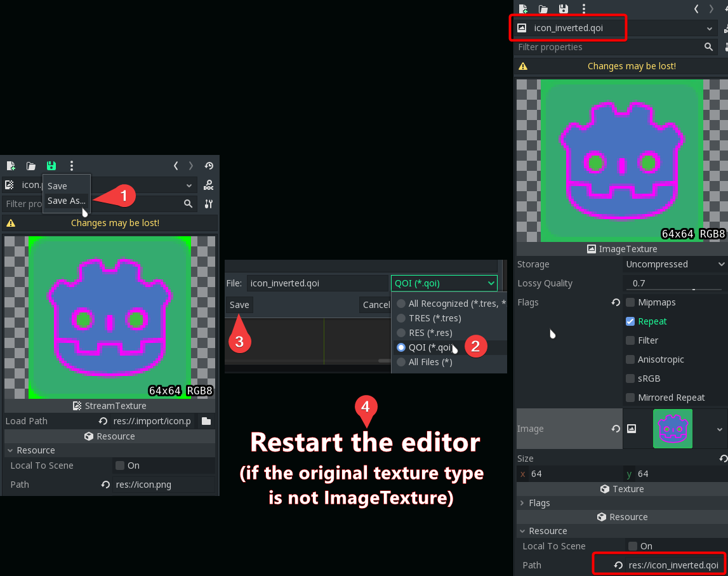Screen dimensions: 728x576
Task: Open the three-dot menu in right inspector
Action: (x=584, y=9)
